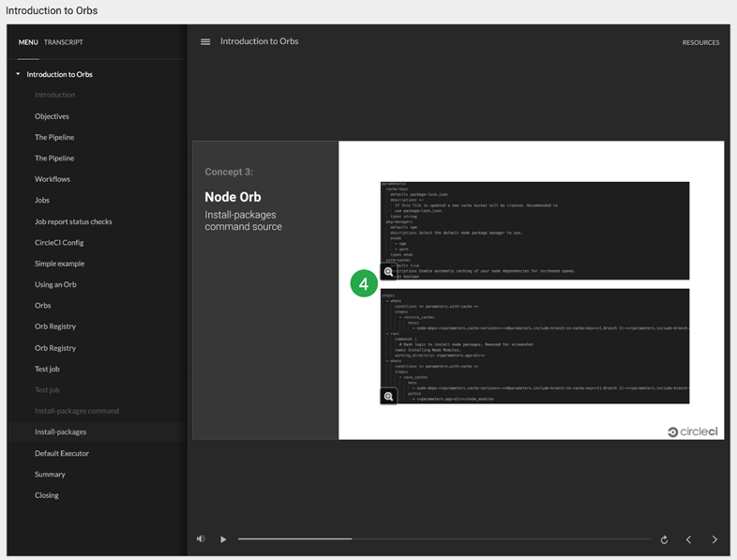Viewport: 737px width, 560px height.
Task: Click the upper parameters code thumbnail
Action: [x=534, y=231]
